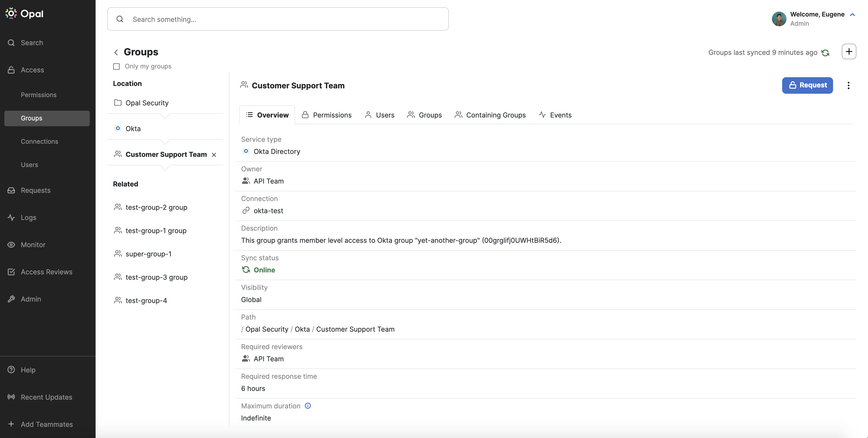Open the three-dot more options menu
Viewport: 868px width, 438px height.
click(848, 85)
